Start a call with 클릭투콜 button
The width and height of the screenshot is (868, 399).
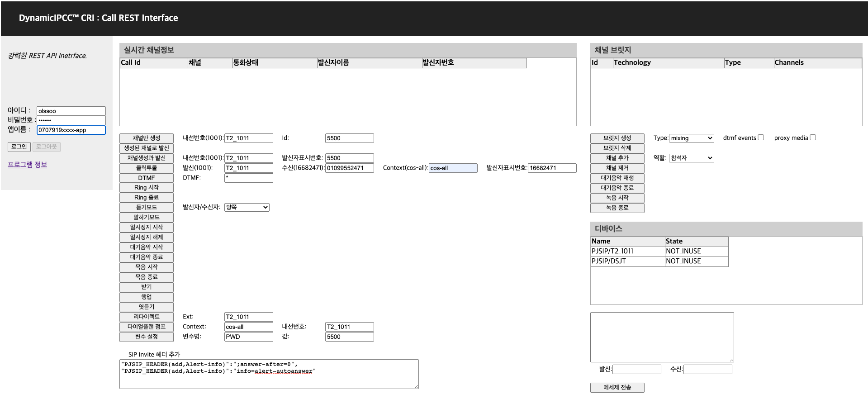tap(147, 168)
